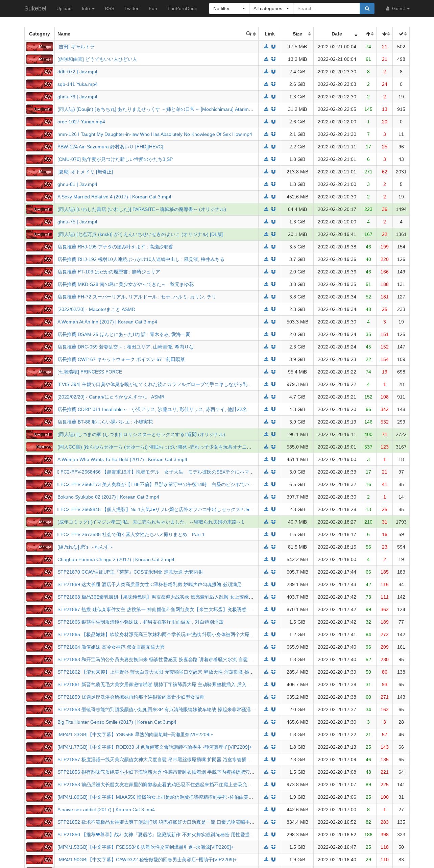The image size is (434, 868).
Task: Click completed count 2722
Action: tap(401, 434)
